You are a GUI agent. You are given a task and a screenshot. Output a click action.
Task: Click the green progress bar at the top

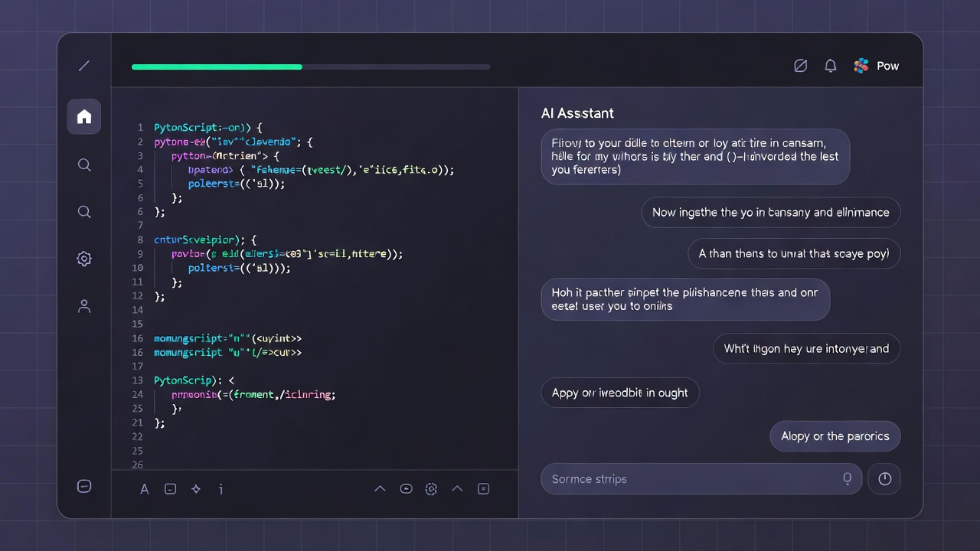click(217, 67)
